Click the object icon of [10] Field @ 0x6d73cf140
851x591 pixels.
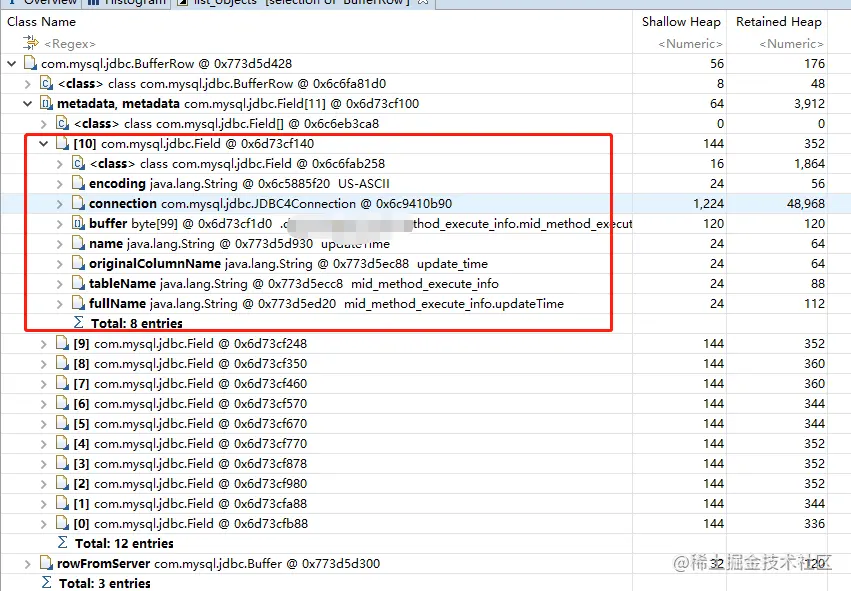tap(62, 143)
